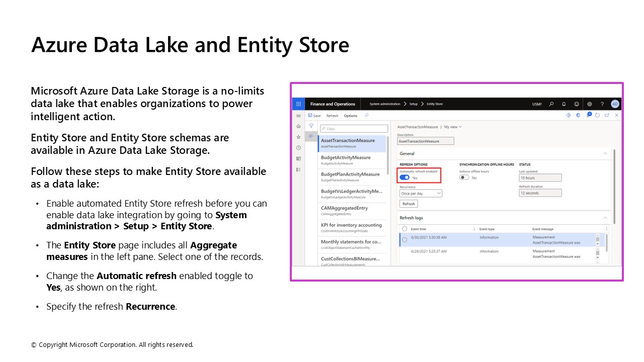Open the global search magnifier icon

click(550, 104)
